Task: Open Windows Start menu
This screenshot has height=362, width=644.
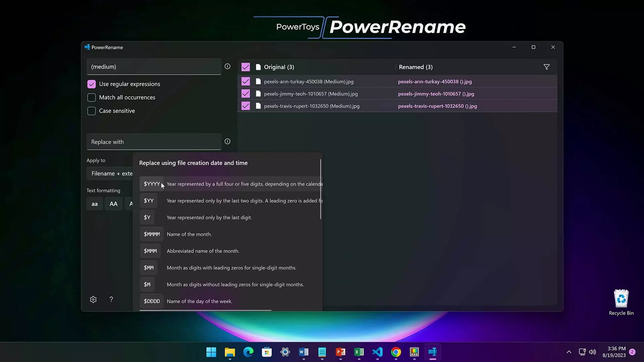Action: [x=211, y=352]
